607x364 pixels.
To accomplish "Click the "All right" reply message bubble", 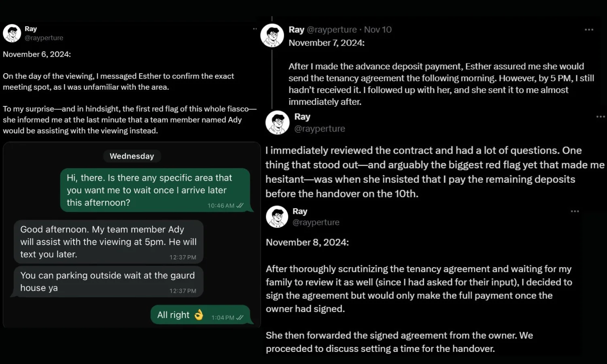I will [200, 315].
